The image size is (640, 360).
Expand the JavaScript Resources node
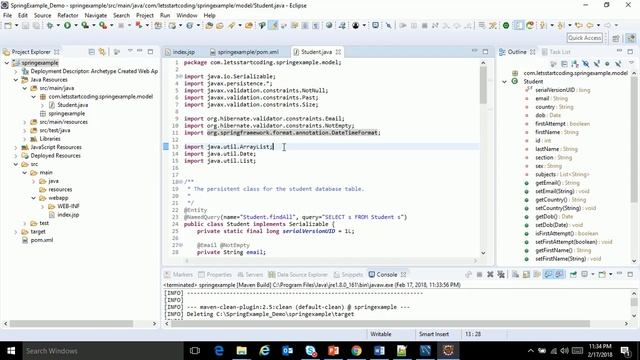(x=16, y=147)
